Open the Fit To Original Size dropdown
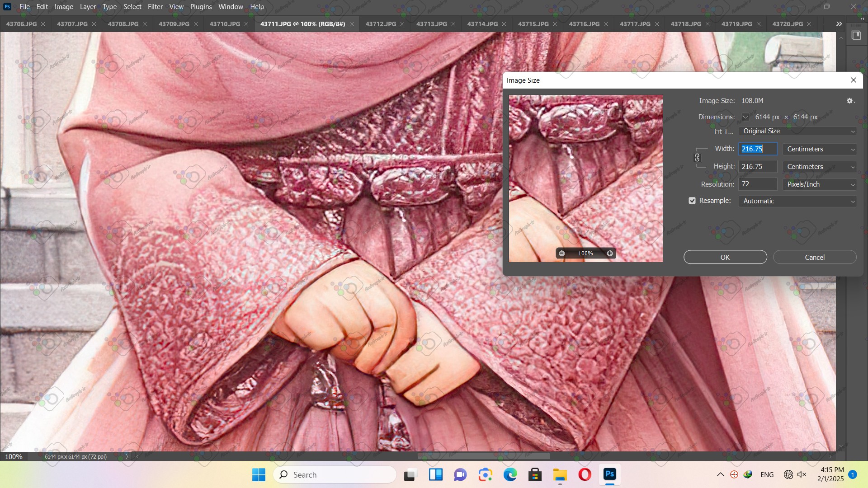This screenshot has width=868, height=488. (798, 131)
